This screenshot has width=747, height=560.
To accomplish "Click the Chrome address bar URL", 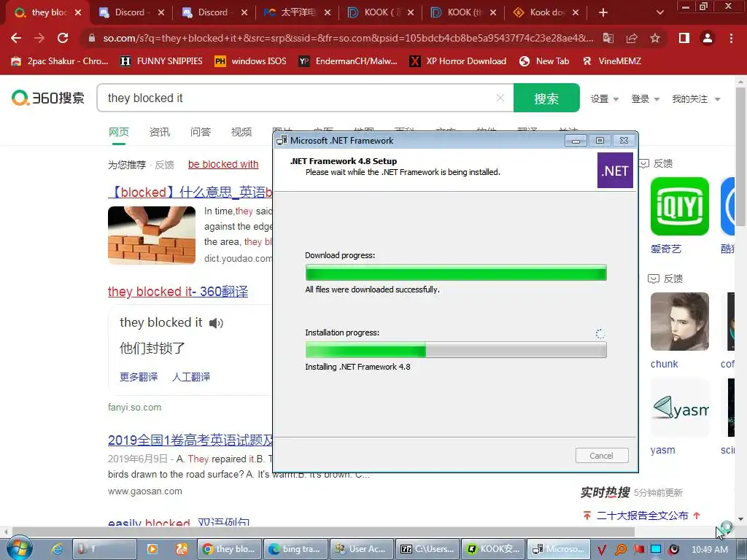I will [x=348, y=38].
